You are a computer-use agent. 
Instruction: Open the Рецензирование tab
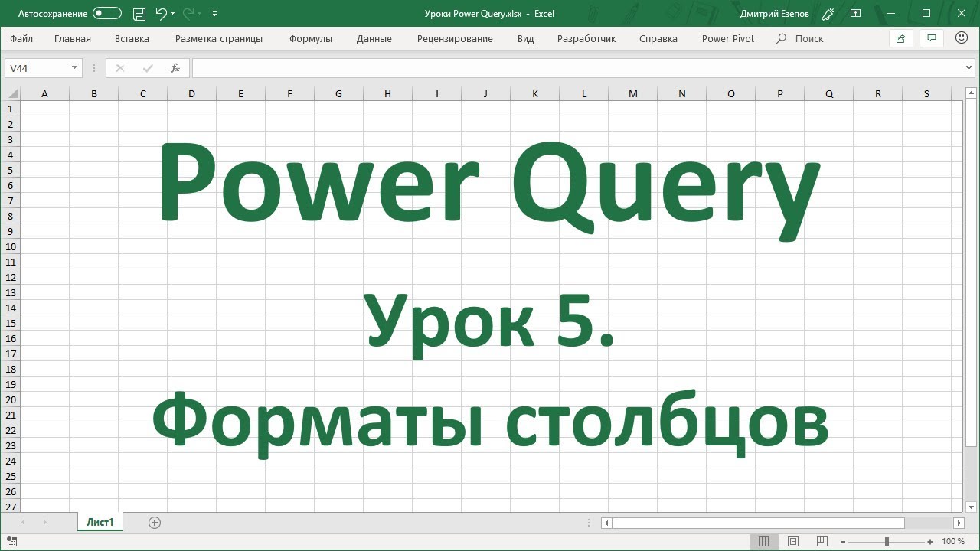455,38
